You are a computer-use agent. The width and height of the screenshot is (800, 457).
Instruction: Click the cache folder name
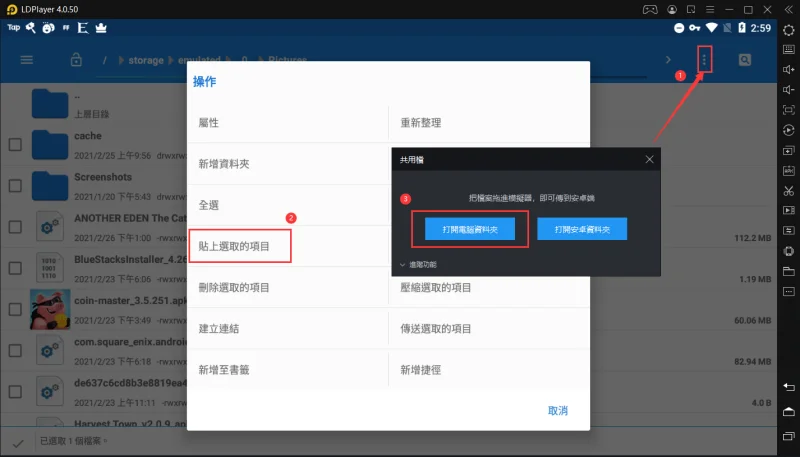[x=88, y=136]
